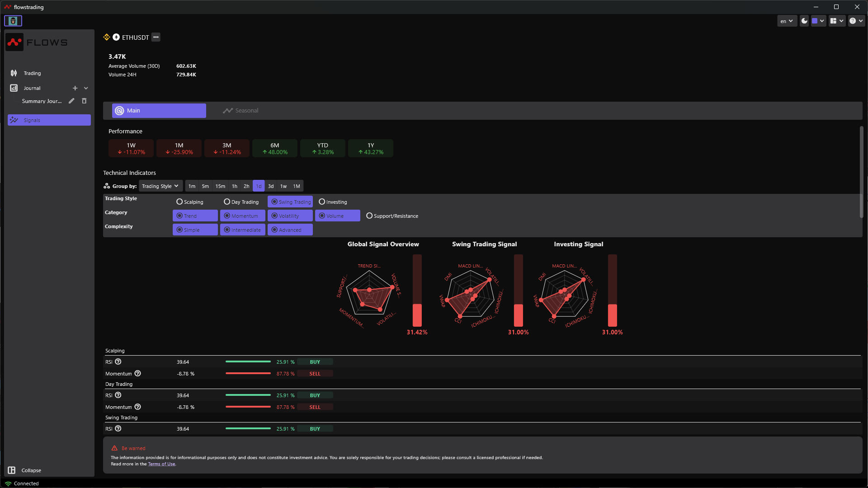This screenshot has width=868, height=488.
Task: Select the Scalping trading style radio
Action: pyautogui.click(x=179, y=202)
